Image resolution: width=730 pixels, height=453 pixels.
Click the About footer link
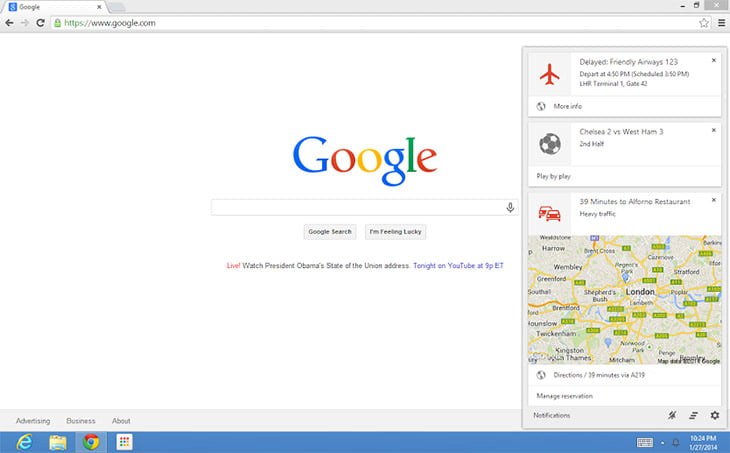tap(121, 421)
